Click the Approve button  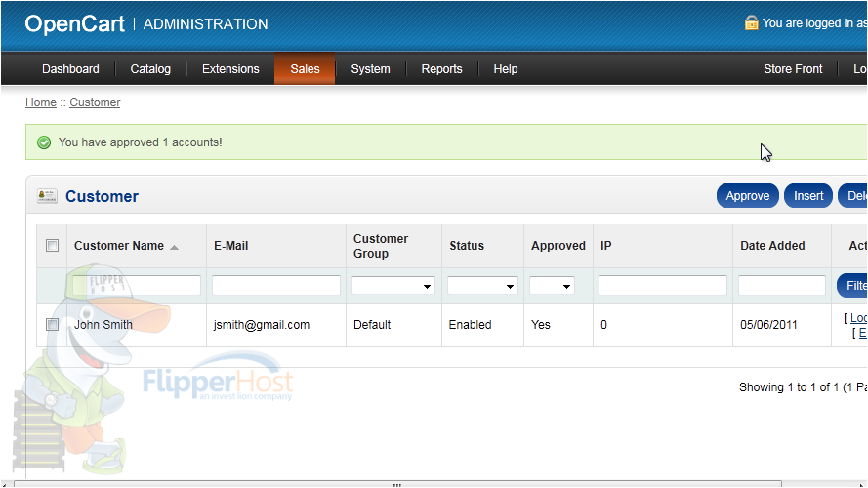pos(747,196)
